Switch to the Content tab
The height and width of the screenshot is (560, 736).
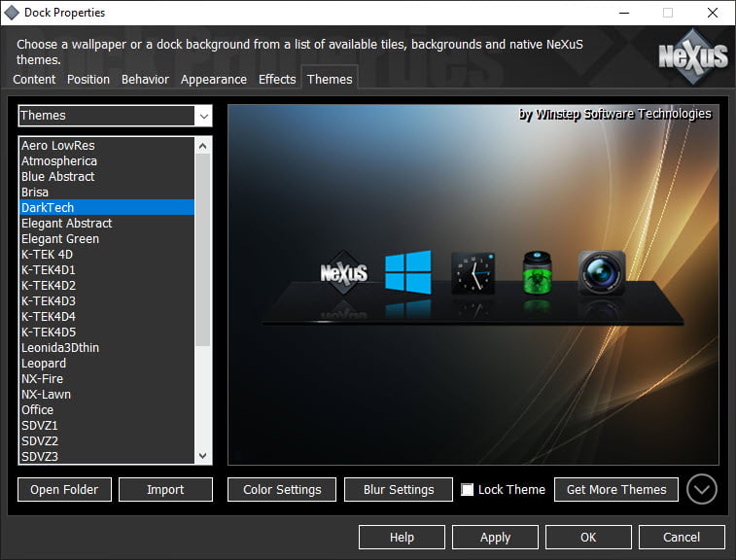(x=34, y=80)
